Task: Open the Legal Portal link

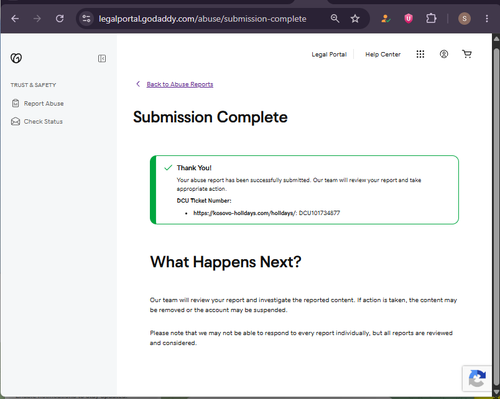Action: click(329, 54)
